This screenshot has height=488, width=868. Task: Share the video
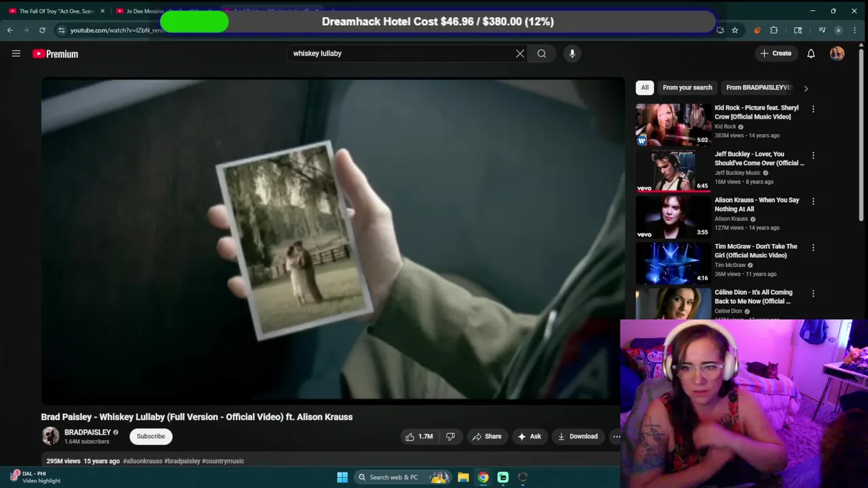click(x=487, y=436)
